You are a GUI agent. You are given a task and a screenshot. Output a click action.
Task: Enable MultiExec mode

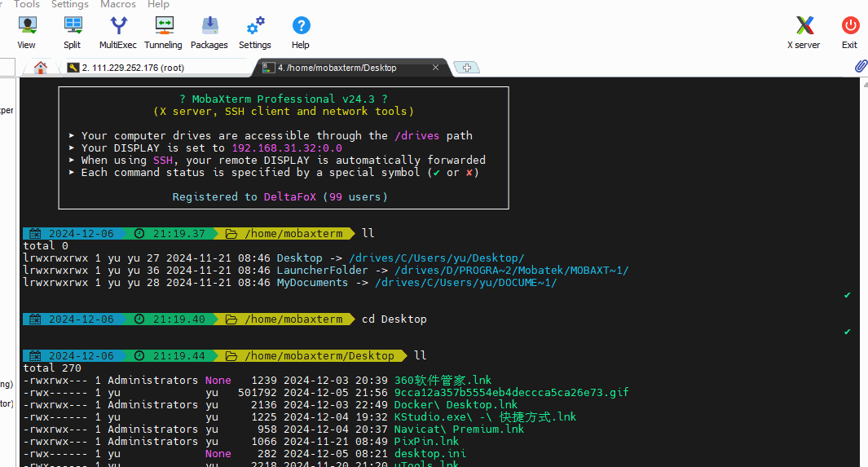[118, 32]
